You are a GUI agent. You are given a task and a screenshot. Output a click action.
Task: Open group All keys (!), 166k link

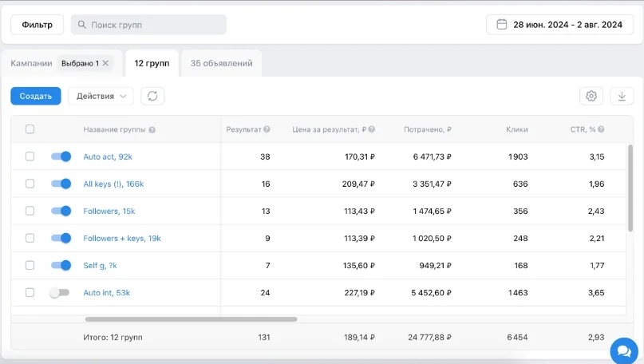(x=113, y=184)
